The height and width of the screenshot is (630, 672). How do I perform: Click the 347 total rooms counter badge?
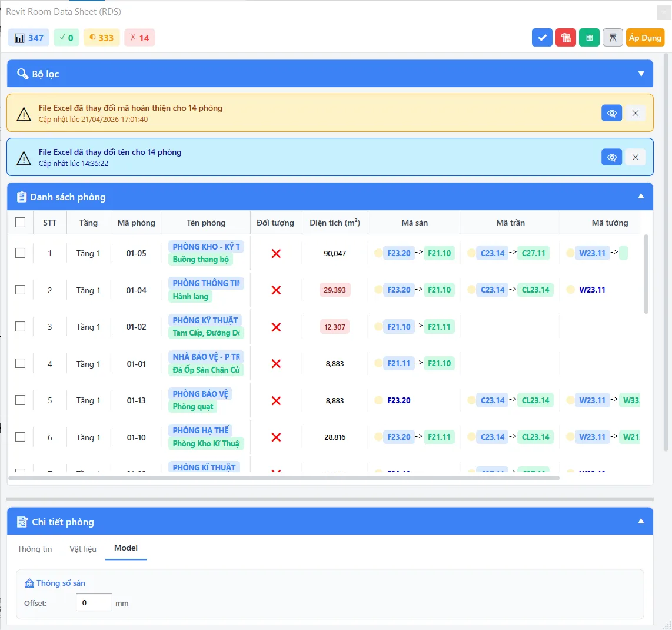(29, 38)
